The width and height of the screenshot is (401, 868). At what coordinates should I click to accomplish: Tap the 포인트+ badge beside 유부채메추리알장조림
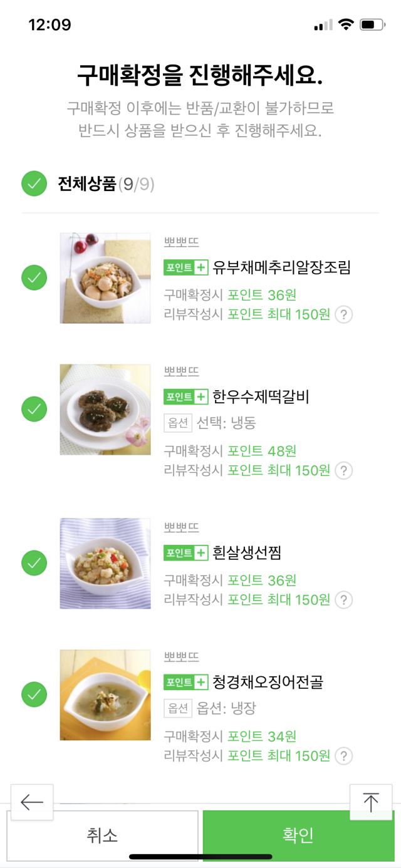[185, 268]
